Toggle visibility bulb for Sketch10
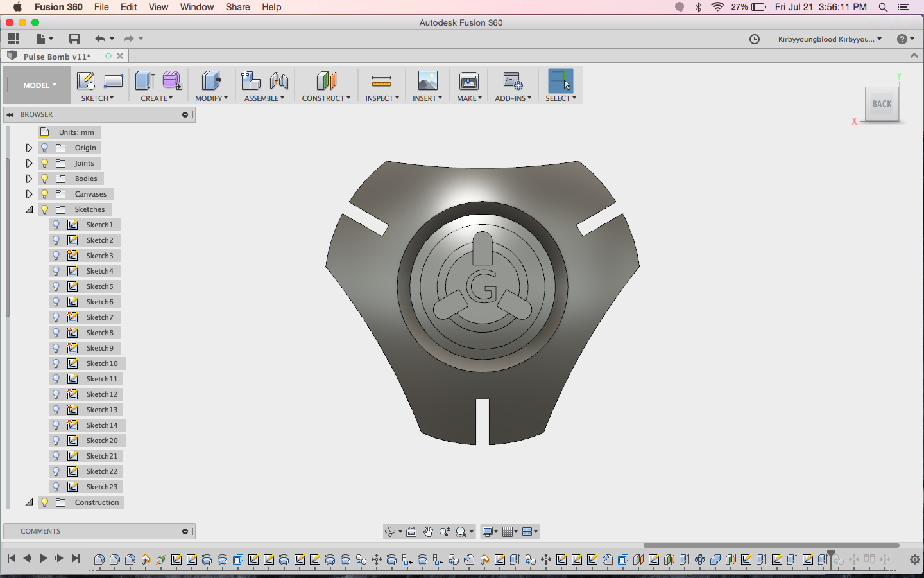The image size is (924, 578). [x=56, y=363]
